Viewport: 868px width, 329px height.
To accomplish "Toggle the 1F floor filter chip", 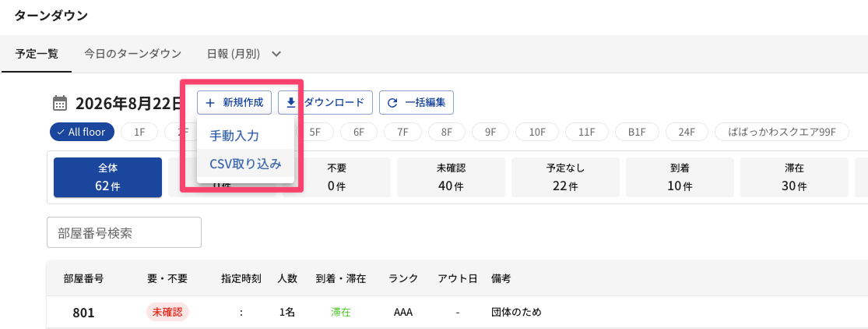I will pos(139,132).
